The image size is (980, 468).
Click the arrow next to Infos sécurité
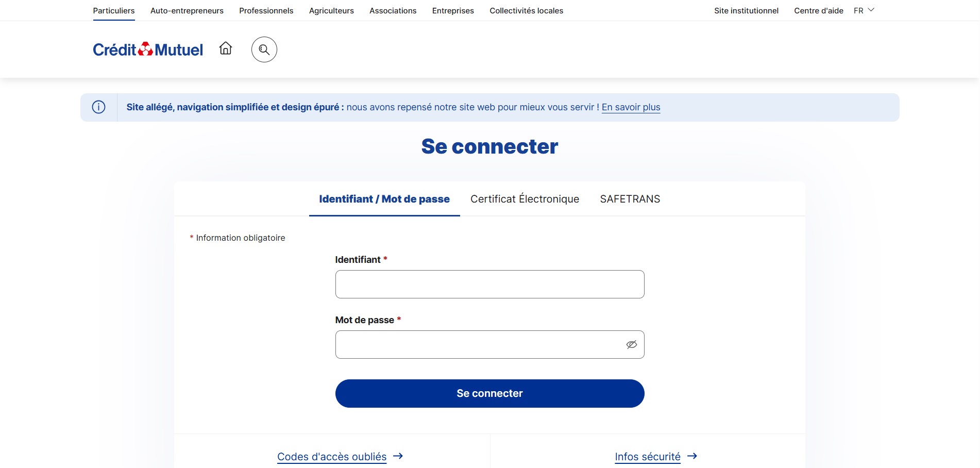pos(692,456)
